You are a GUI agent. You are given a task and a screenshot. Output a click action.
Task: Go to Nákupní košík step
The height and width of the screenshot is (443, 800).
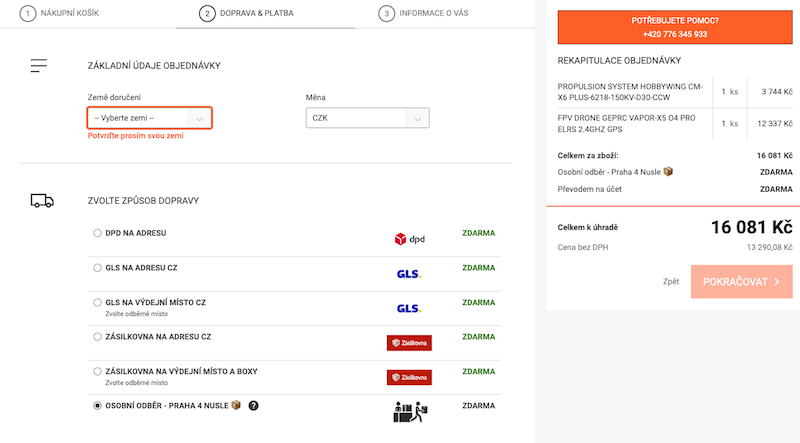(x=59, y=13)
